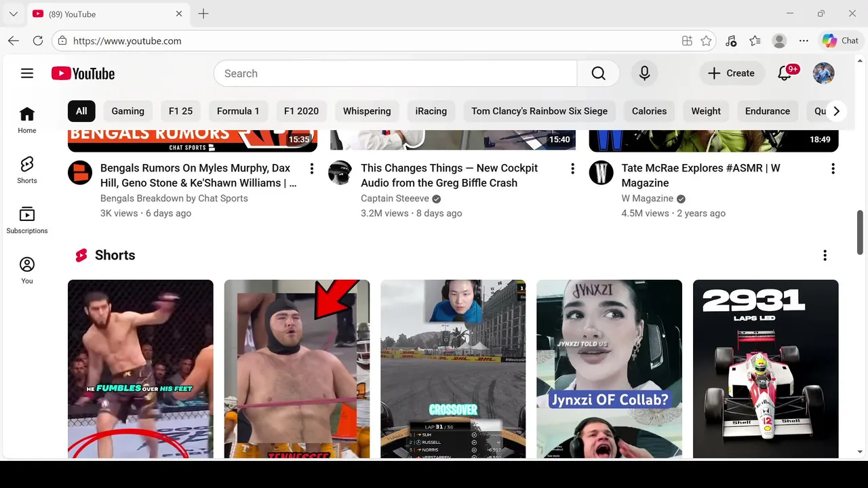Open Captain Steeeve channel avatar
868x488 pixels.
(340, 173)
